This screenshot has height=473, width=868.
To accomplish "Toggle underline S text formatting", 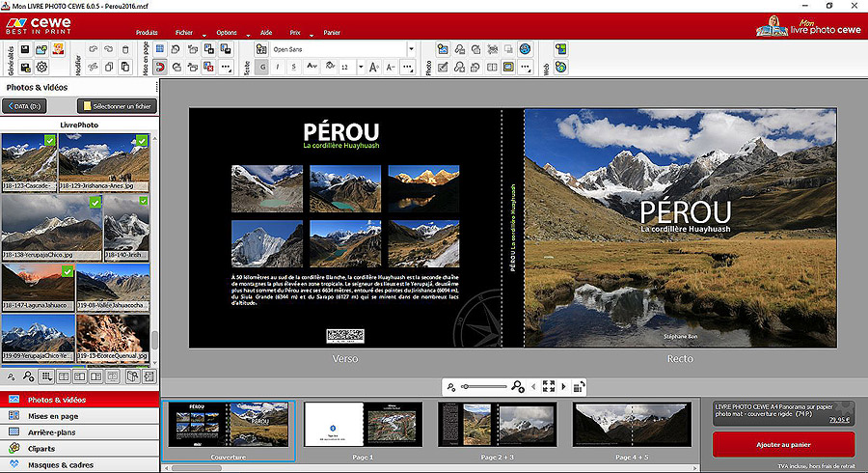I will coord(294,67).
